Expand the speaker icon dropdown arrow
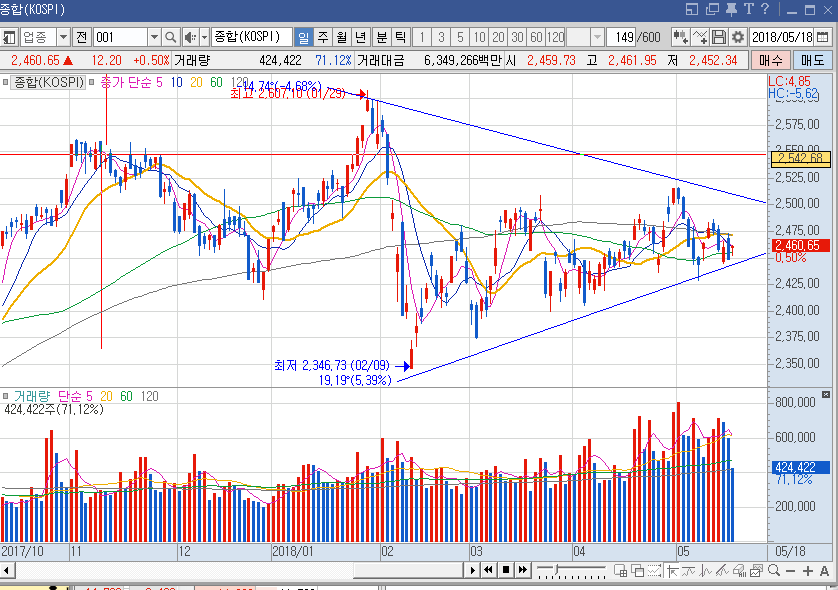The image size is (838, 590). [203, 37]
